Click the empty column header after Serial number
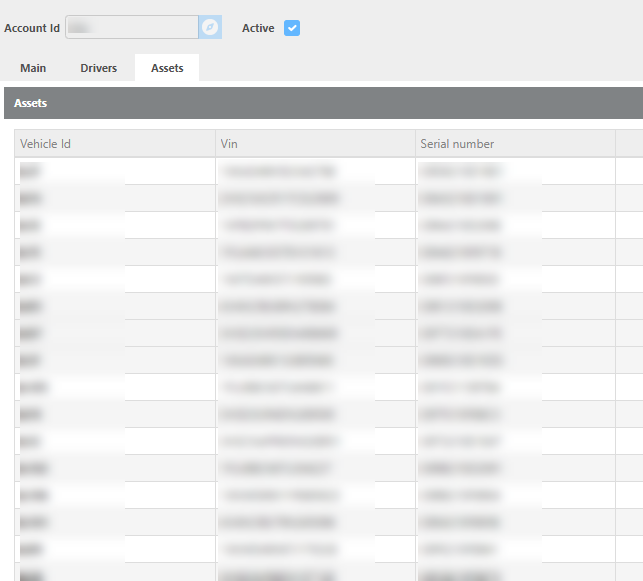Screen dimensions: 643x581 (629, 144)
